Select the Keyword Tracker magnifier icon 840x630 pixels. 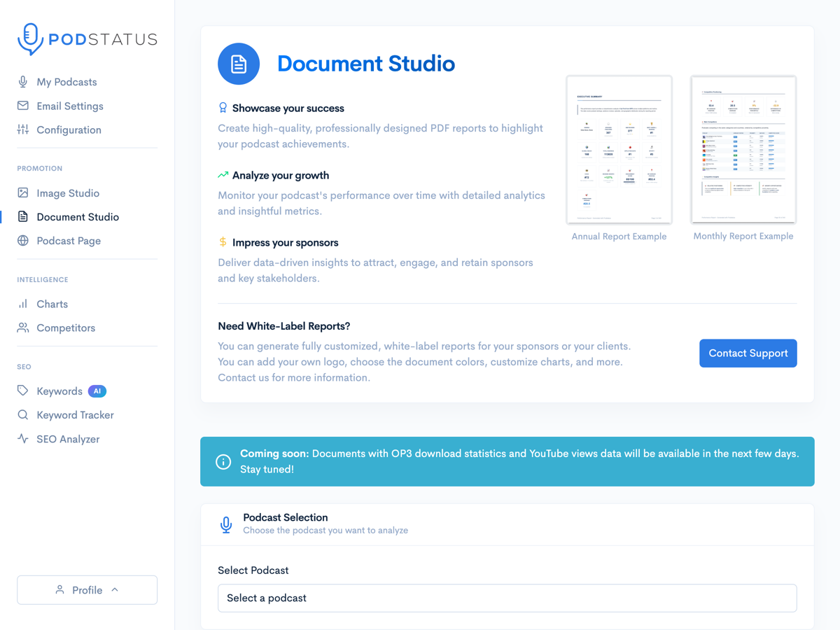pyautogui.click(x=23, y=414)
